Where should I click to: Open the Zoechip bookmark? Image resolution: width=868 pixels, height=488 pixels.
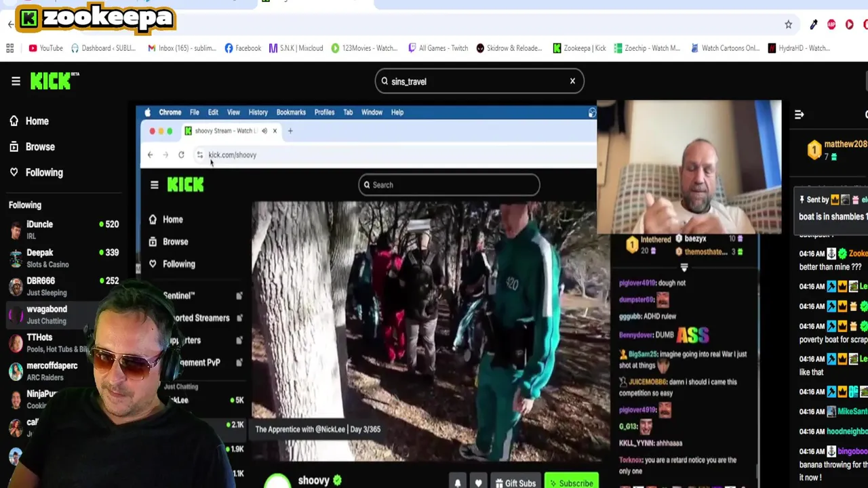coord(646,48)
